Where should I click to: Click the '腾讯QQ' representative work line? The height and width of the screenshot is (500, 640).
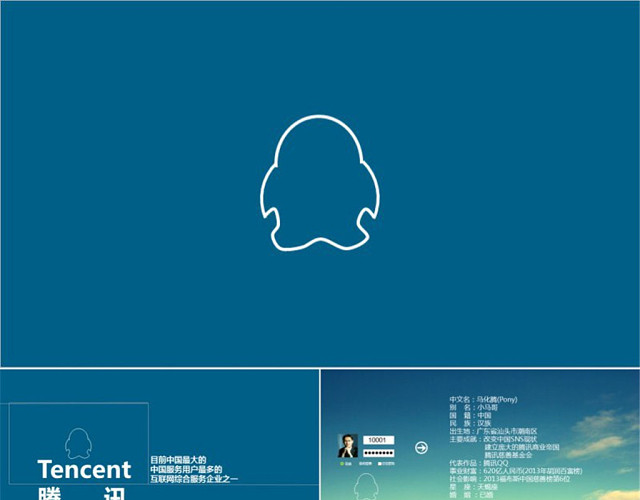(x=479, y=463)
